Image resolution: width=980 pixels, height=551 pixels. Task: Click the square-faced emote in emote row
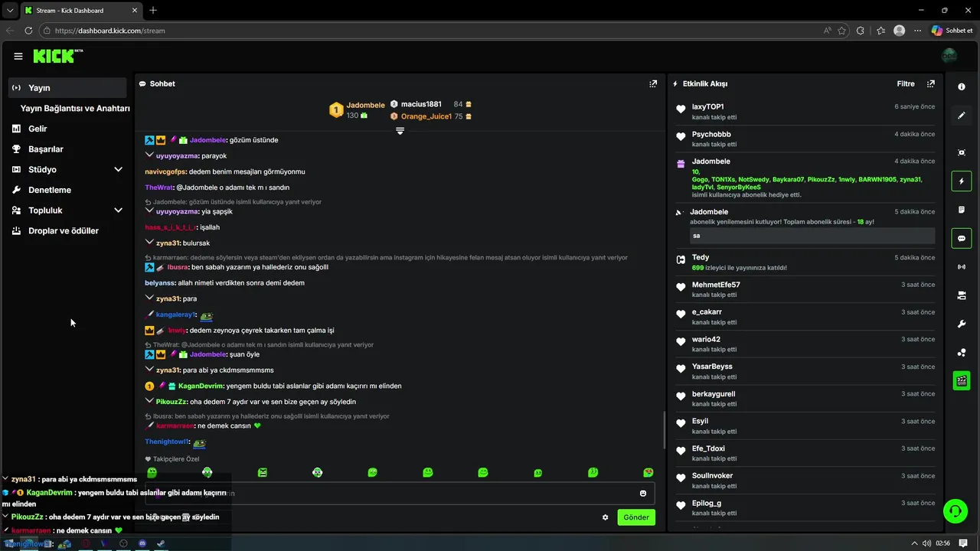click(263, 472)
